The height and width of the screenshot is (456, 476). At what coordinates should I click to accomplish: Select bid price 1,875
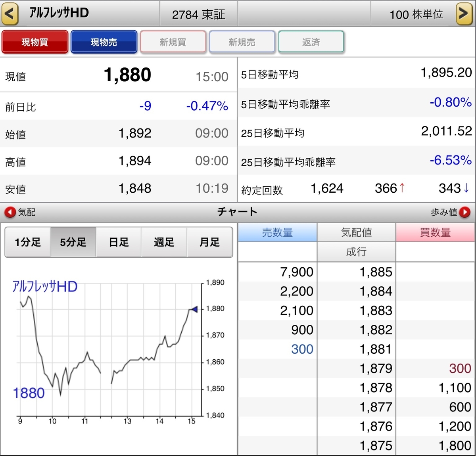pyautogui.click(x=376, y=446)
